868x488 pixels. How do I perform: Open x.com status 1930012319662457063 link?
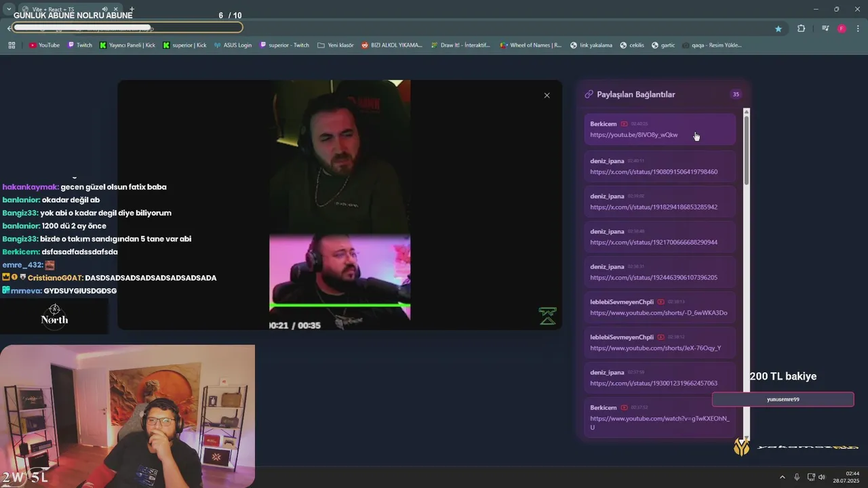[654, 383]
